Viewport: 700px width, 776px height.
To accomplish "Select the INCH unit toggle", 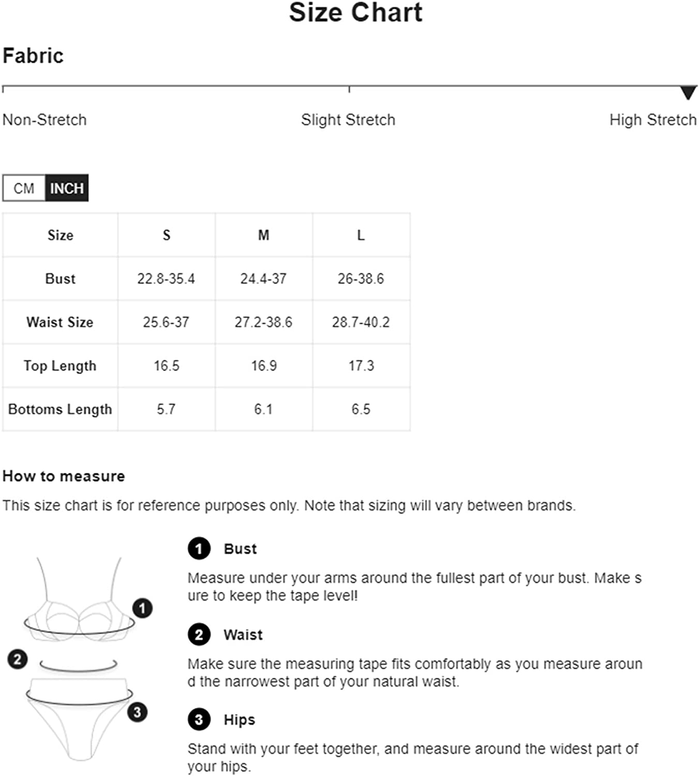I will 67,188.
